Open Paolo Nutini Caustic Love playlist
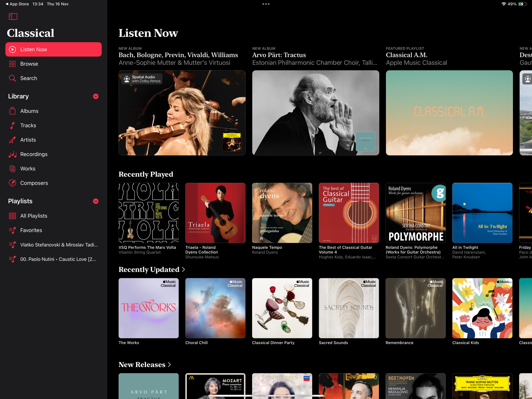This screenshot has width=532, height=399. click(x=53, y=259)
